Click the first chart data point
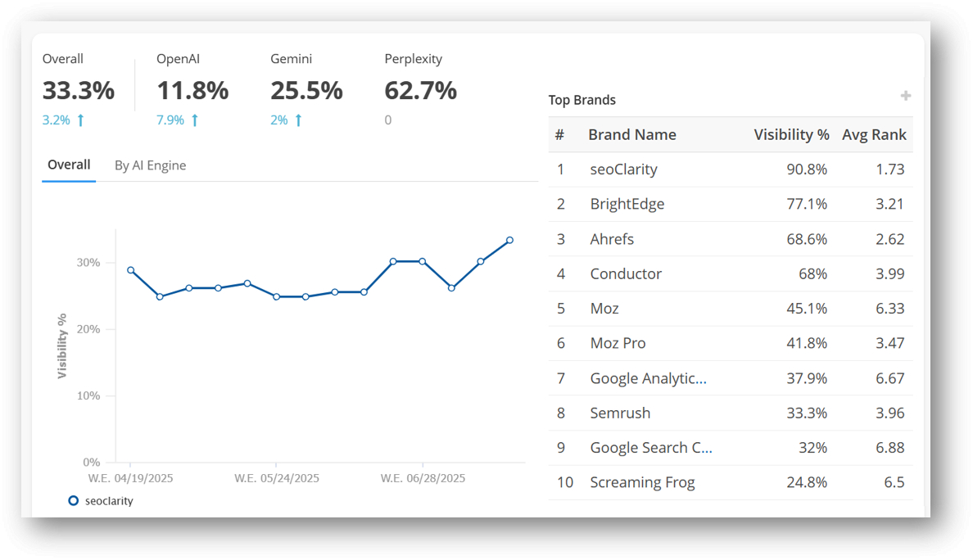This screenshot has height=560, width=973. [131, 270]
